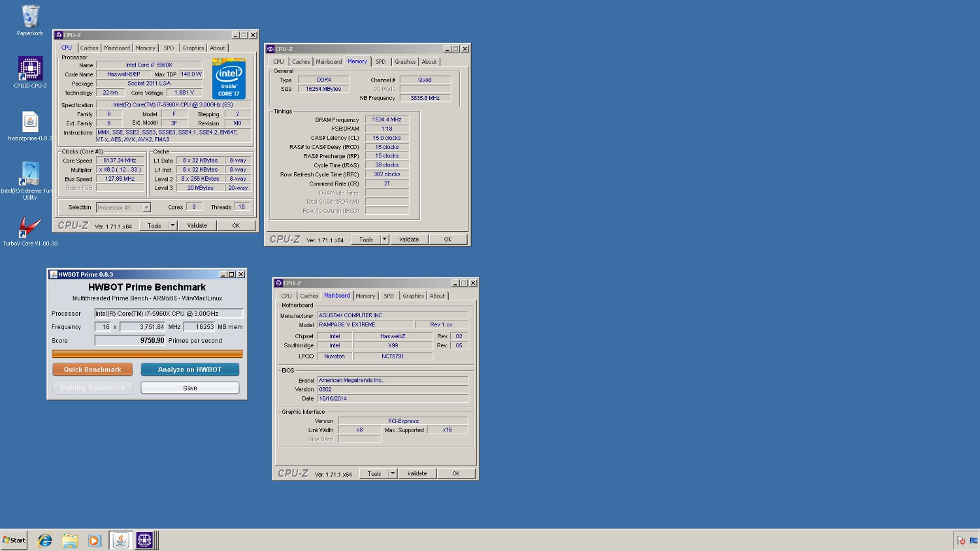Switch to CPU tab in the CPU-Z Memory window

click(278, 62)
